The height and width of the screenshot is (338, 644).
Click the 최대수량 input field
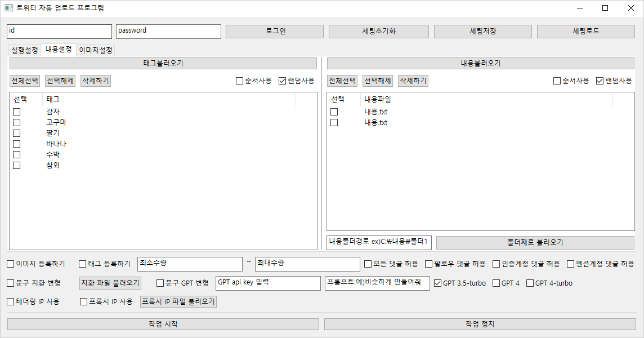307,264
